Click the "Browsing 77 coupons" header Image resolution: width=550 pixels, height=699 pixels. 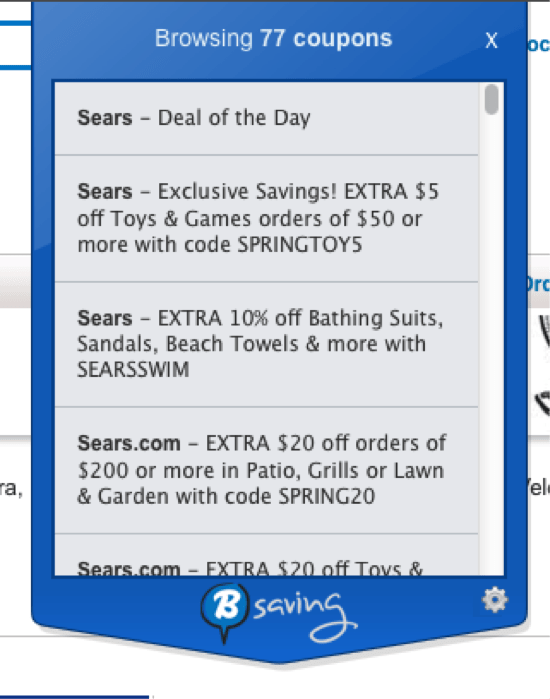273,38
